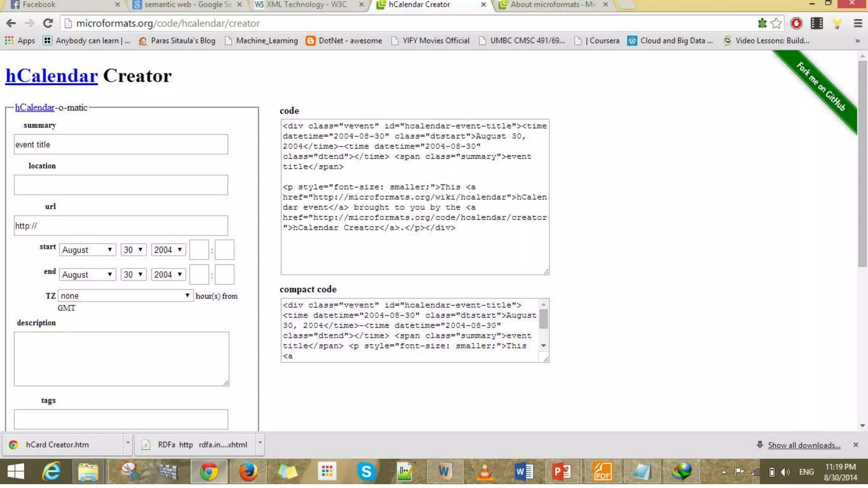
Task: Open Firefox from the taskbar
Action: click(248, 471)
